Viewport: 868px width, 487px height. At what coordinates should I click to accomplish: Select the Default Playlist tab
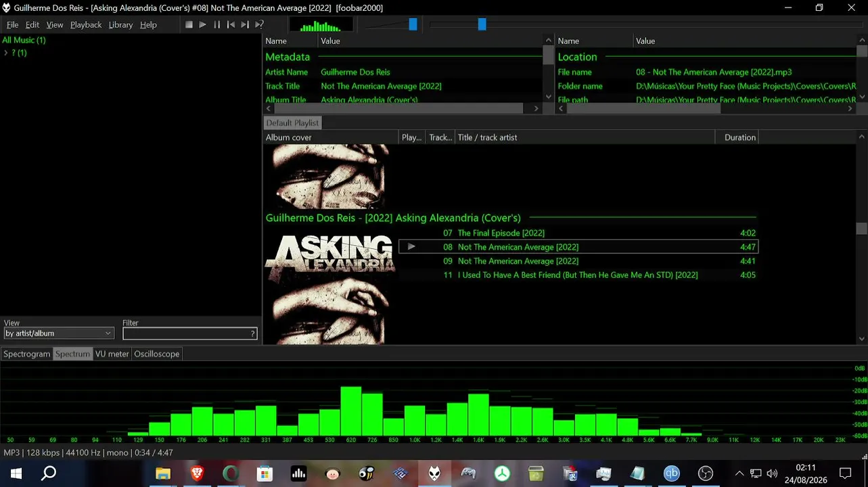click(292, 122)
